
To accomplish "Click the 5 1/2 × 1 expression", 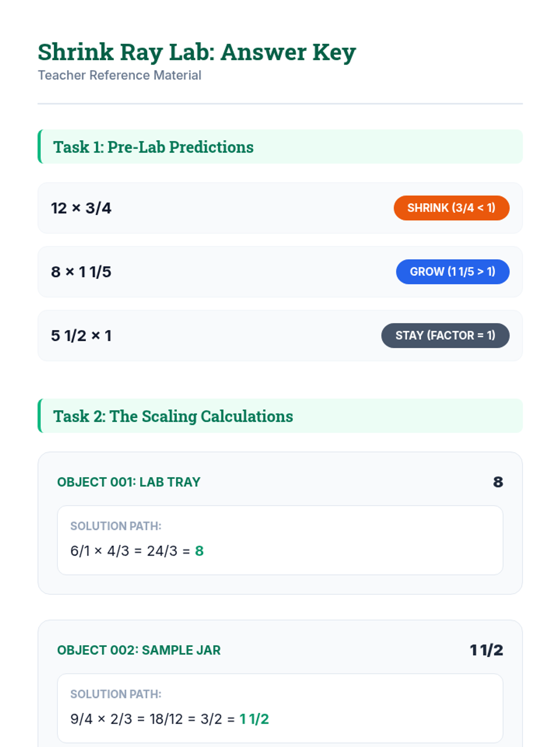I will (81, 336).
